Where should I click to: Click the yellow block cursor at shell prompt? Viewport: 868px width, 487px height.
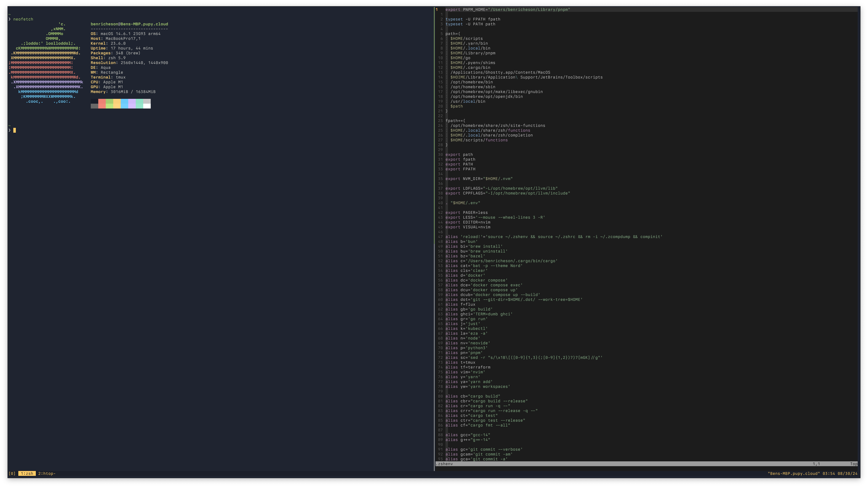[14, 130]
